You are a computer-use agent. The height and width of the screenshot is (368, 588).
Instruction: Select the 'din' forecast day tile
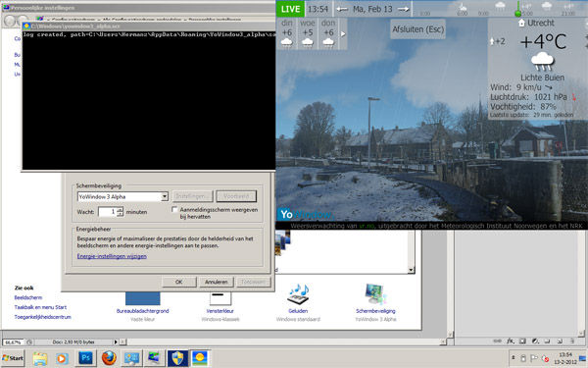[x=287, y=33]
